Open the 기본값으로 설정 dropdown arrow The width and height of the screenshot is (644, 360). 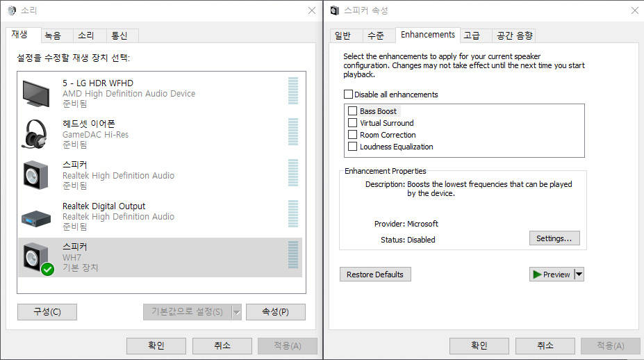coord(237,312)
